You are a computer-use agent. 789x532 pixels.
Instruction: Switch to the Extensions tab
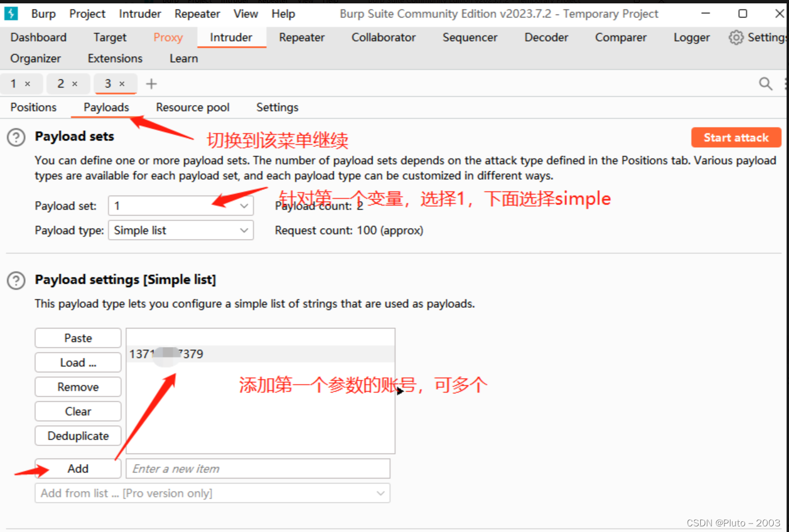pyautogui.click(x=115, y=58)
